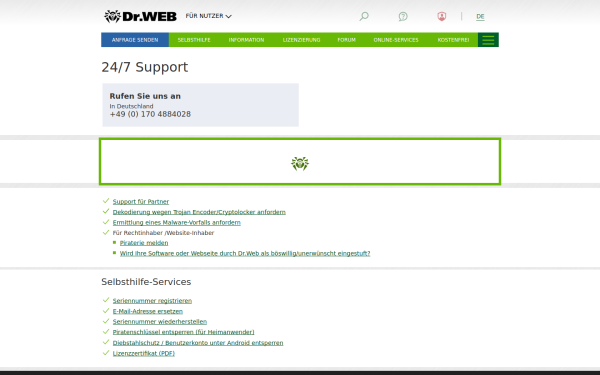Open Dekodierung wegen Trojan Encoder link
600x375 pixels.
click(199, 212)
